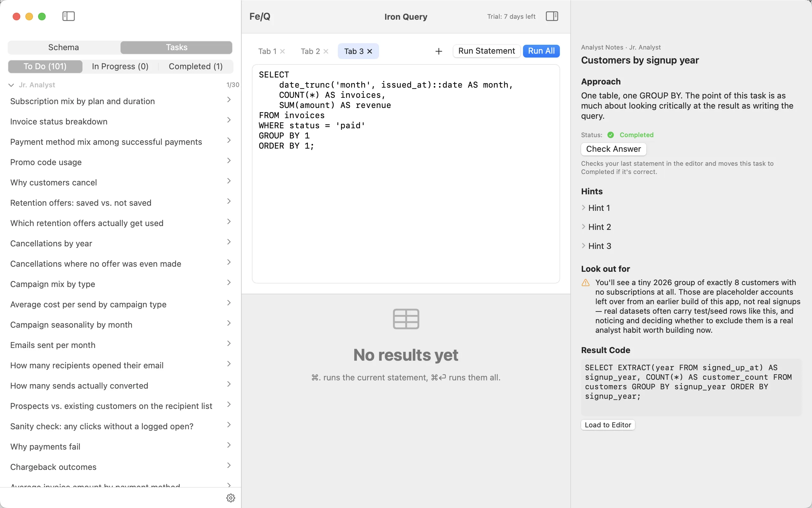Select the In Progress (0) filter
This screenshot has width=812, height=508.
coord(120,66)
